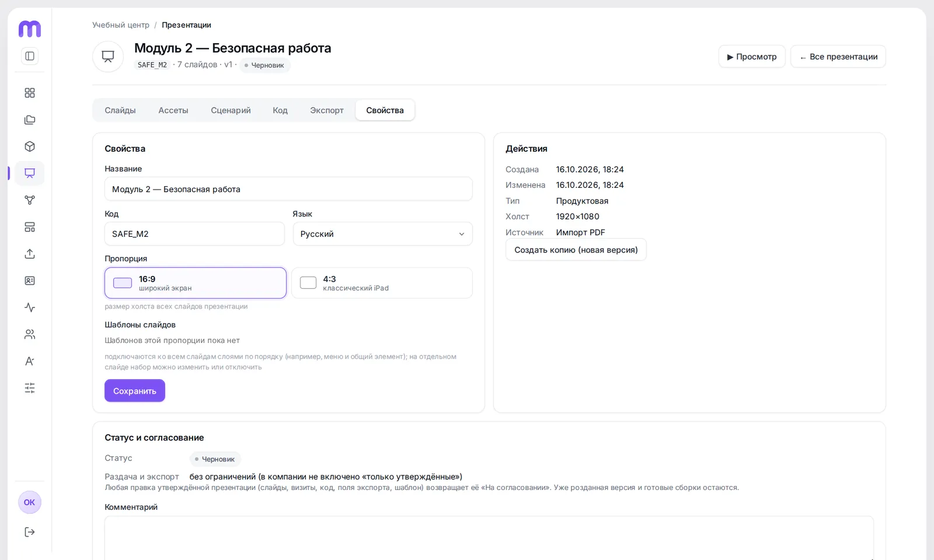The image size is (934, 560).
Task: Select the 16:9 widescreen proportion
Action: click(196, 283)
